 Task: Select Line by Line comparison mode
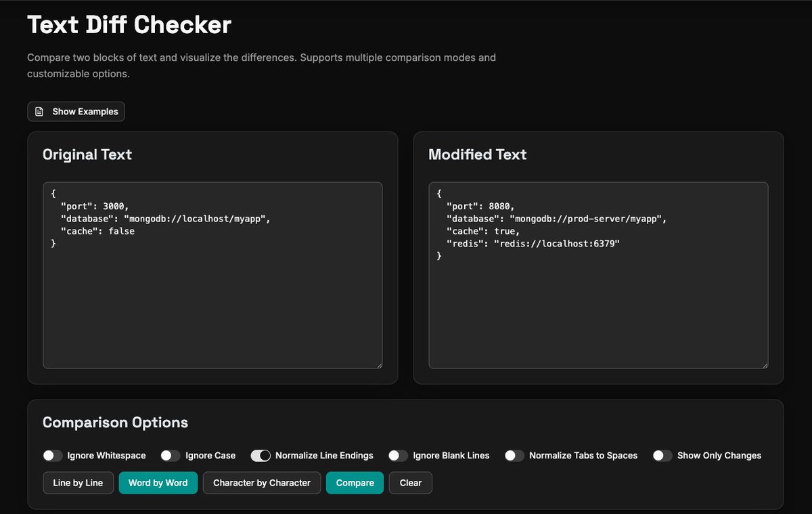[78, 483]
